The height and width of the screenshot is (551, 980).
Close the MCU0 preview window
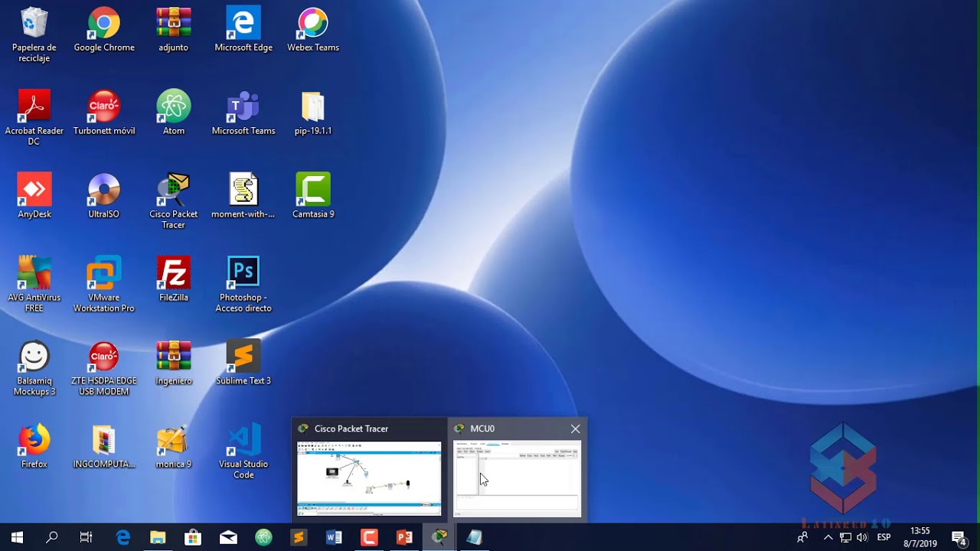pos(576,429)
